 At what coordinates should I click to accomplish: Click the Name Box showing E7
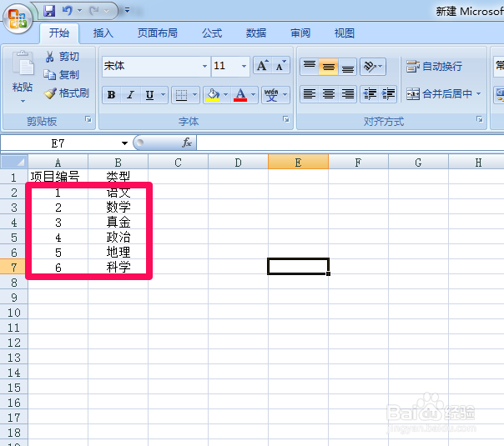click(60, 143)
